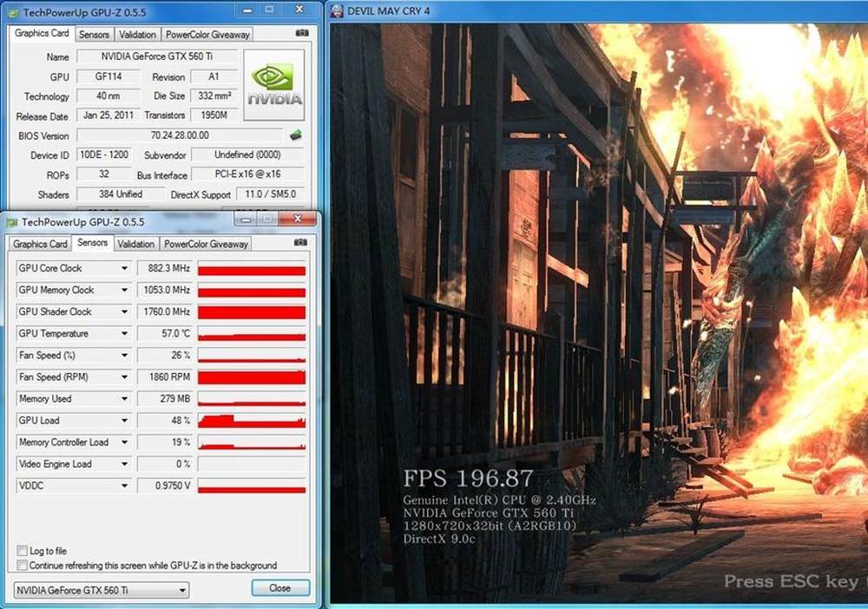Click the ROPs field showing 32
This screenshot has width=868, height=609.
[104, 174]
